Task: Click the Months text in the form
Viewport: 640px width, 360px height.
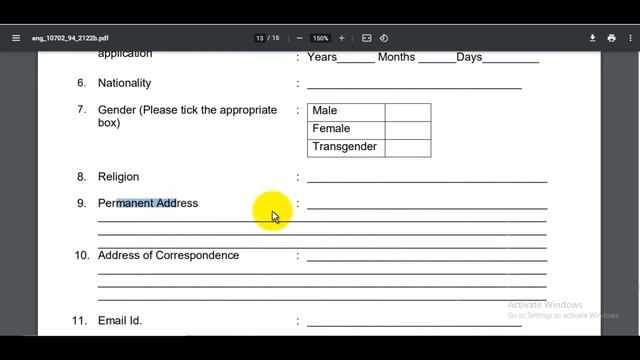Action: click(x=396, y=57)
